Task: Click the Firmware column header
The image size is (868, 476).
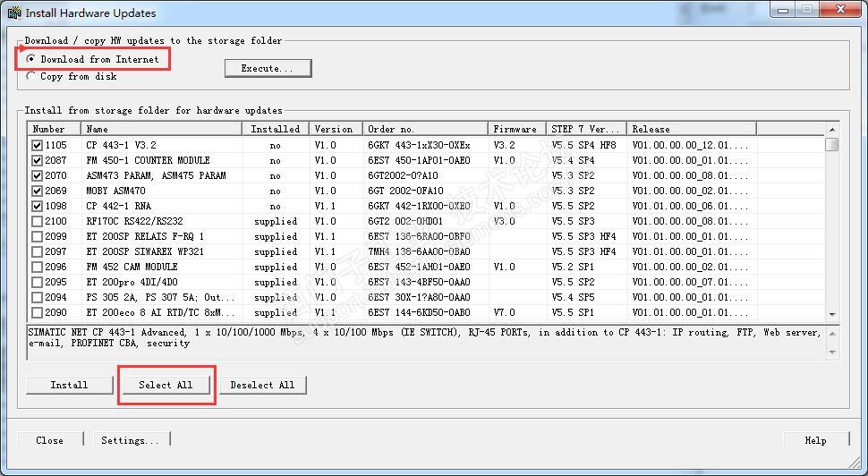Action: coord(516,129)
